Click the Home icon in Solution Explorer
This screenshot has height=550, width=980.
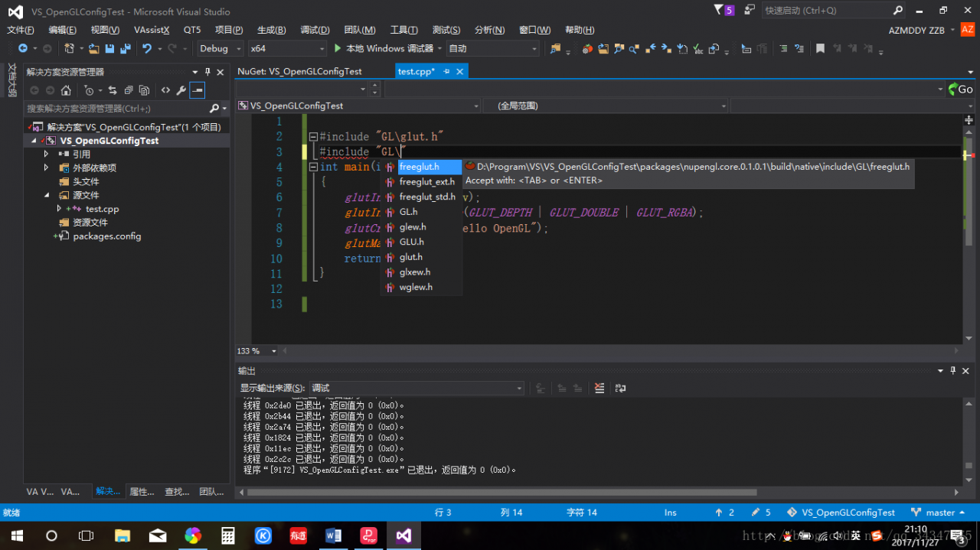(66, 90)
